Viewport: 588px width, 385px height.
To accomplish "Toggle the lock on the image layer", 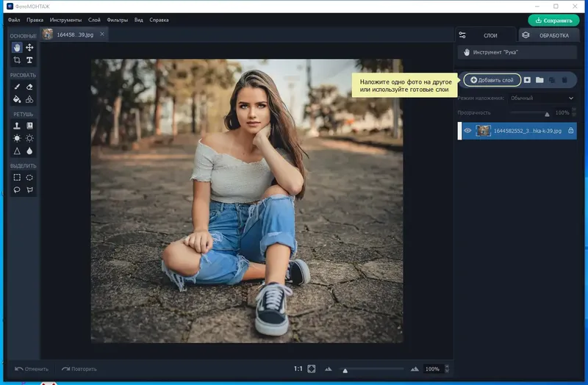I will point(570,131).
